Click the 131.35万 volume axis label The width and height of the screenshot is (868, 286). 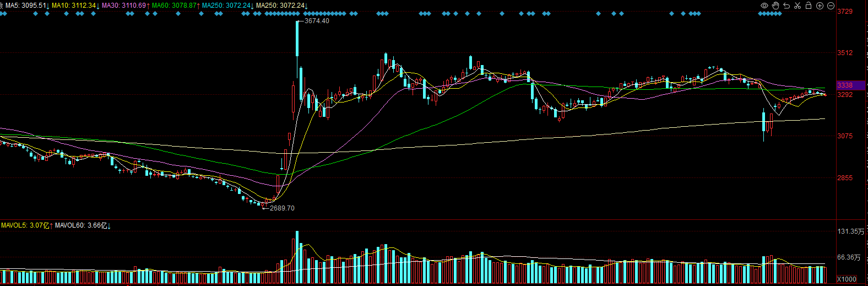[x=851, y=231]
